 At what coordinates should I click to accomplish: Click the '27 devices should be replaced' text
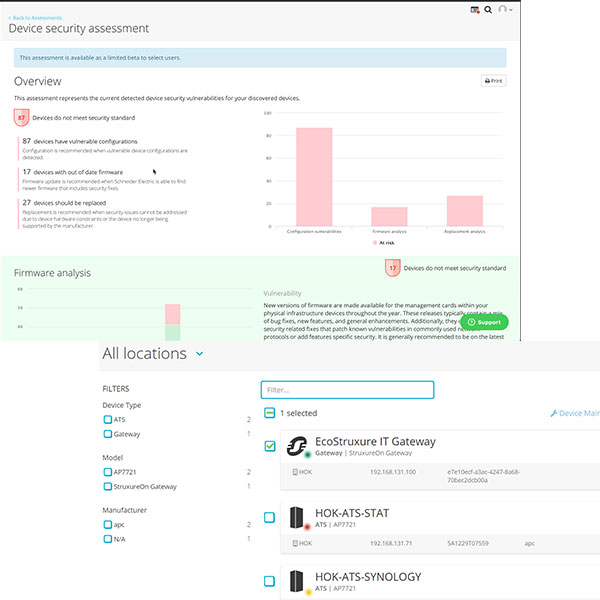click(x=64, y=203)
